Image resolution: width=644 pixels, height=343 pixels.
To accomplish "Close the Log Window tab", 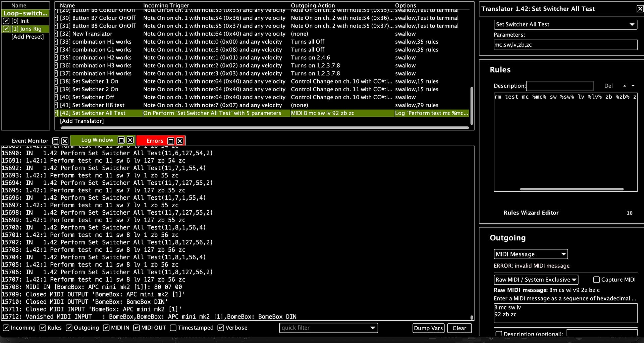I will tap(130, 140).
